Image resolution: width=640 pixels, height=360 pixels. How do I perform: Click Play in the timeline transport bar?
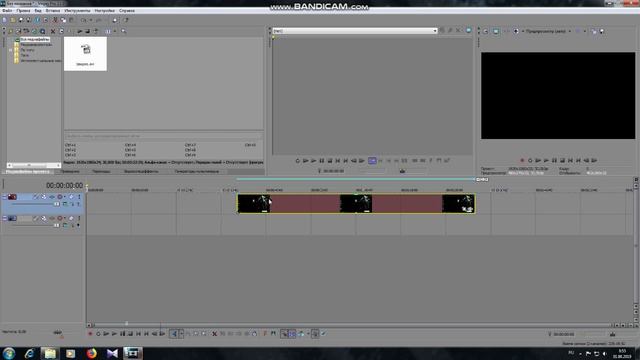pos(114,334)
